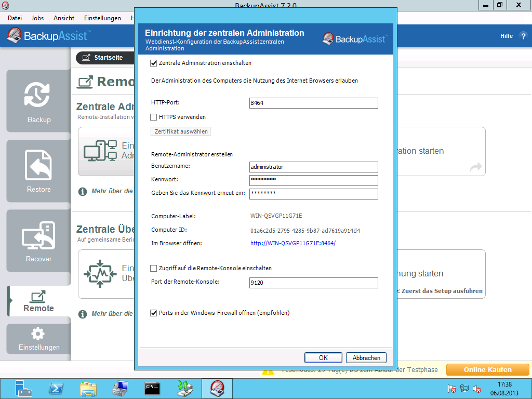Viewport: 532px width, 399px height.
Task: Enable 'Zugriff auf die Remote-Konsole einschalten'
Action: 153,269
